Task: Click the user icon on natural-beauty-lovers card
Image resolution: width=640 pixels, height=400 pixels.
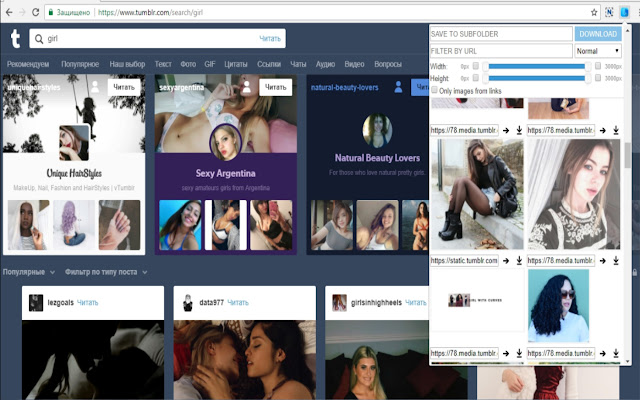Action: coord(398,87)
